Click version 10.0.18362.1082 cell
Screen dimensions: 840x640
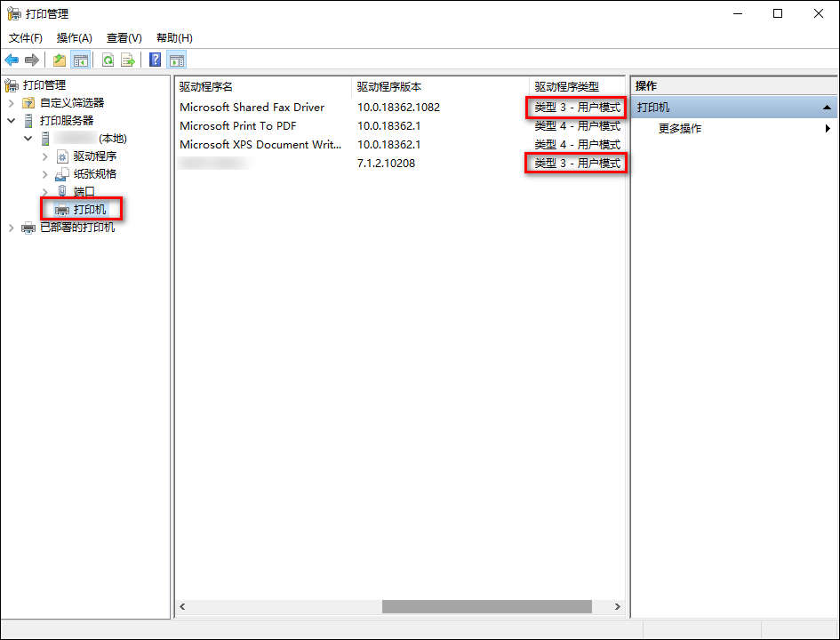tap(398, 108)
